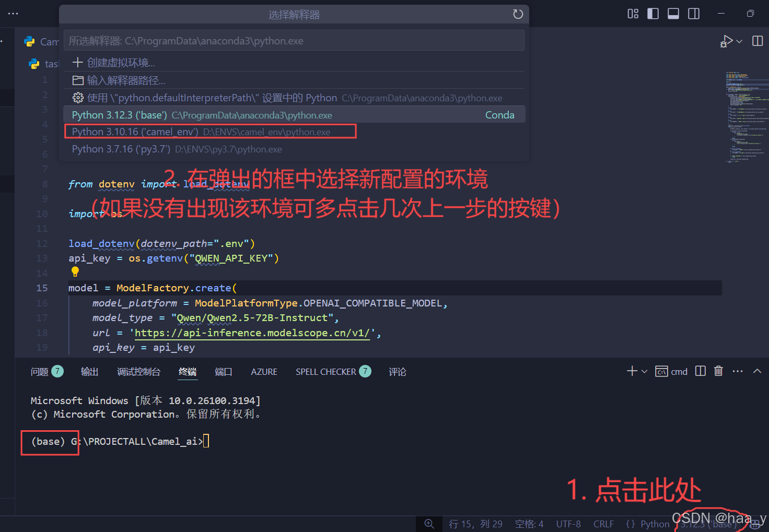The height and width of the screenshot is (532, 769).
Task: Kill the terminal with the trash icon
Action: coord(718,371)
